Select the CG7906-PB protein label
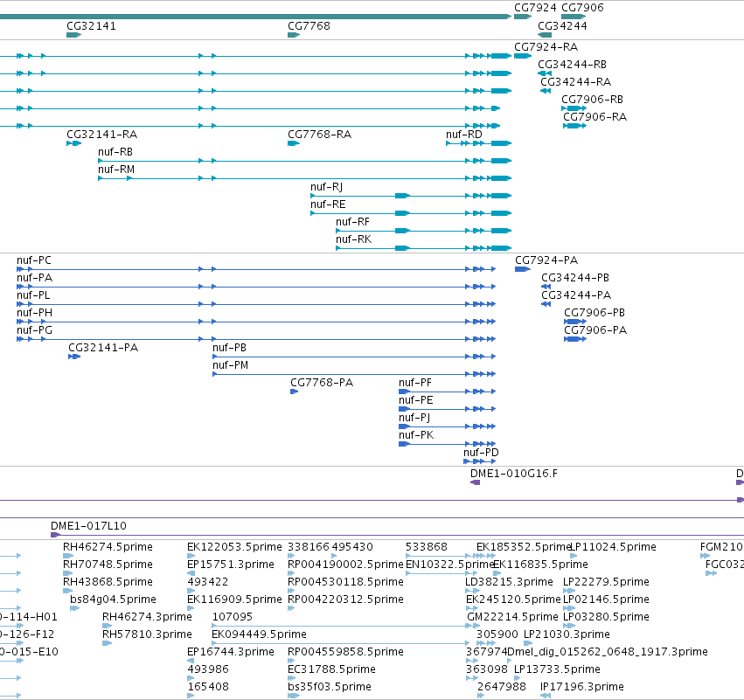The width and height of the screenshot is (744, 700). coord(595,313)
